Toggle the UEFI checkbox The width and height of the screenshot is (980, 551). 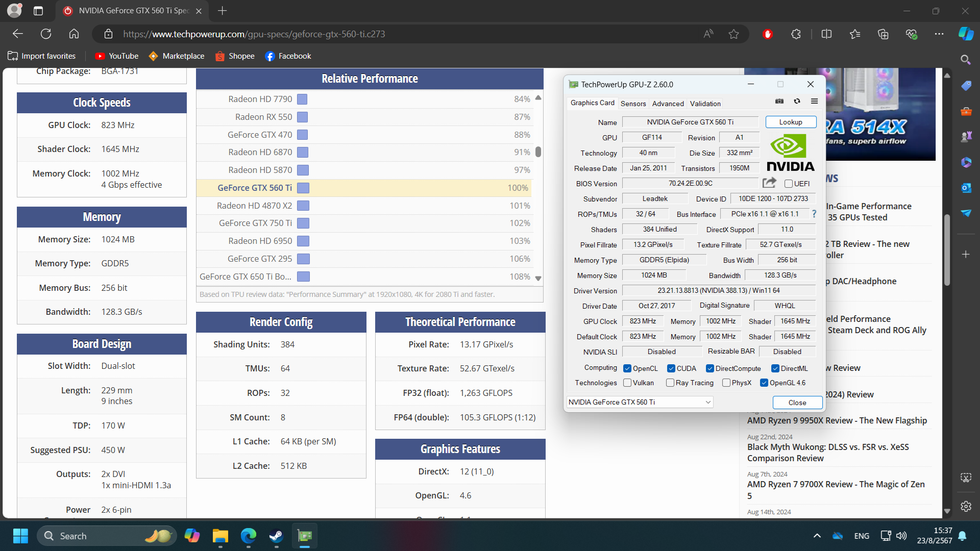click(x=789, y=184)
